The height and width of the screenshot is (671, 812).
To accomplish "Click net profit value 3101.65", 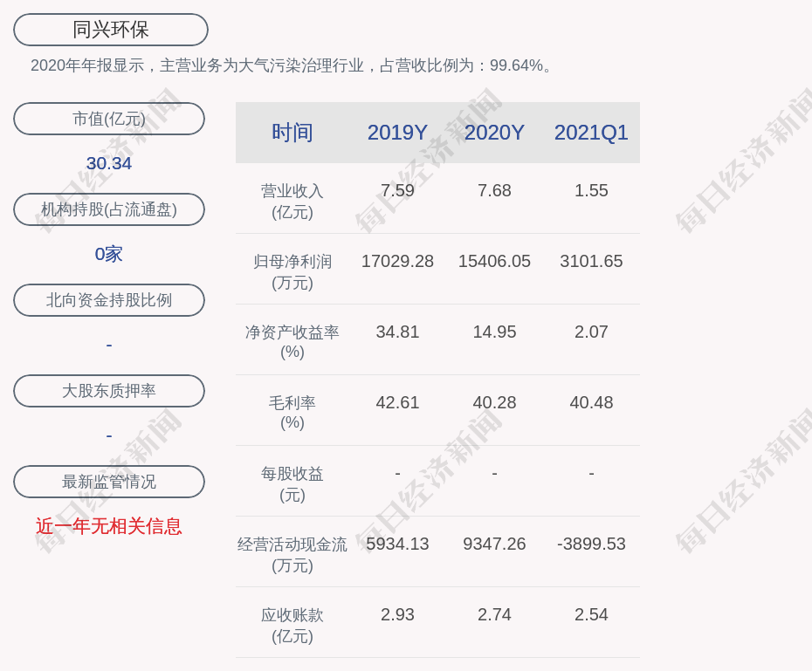I will coord(591,261).
